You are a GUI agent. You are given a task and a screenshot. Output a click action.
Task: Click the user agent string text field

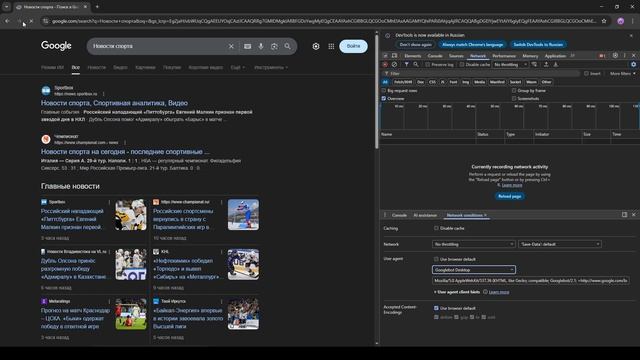tap(531, 280)
